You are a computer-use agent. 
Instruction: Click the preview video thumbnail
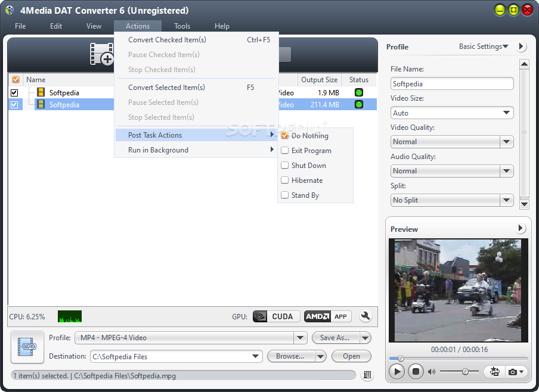click(x=459, y=290)
